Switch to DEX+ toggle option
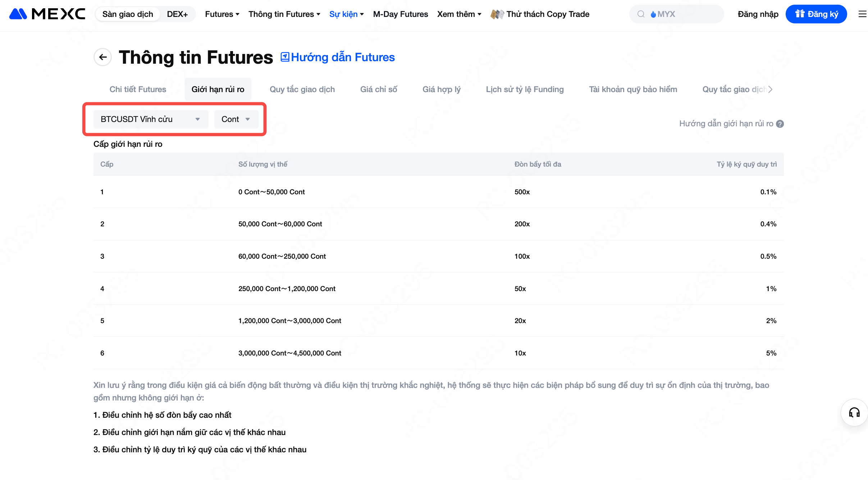The height and width of the screenshot is (480, 868). [177, 14]
